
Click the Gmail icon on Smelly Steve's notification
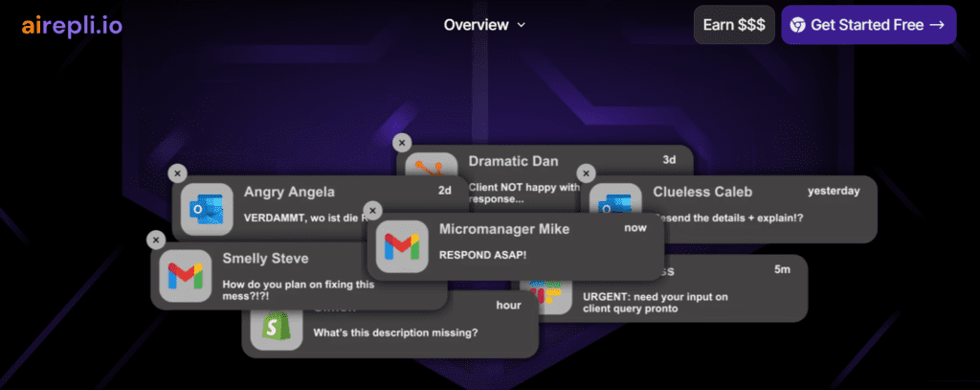185,275
